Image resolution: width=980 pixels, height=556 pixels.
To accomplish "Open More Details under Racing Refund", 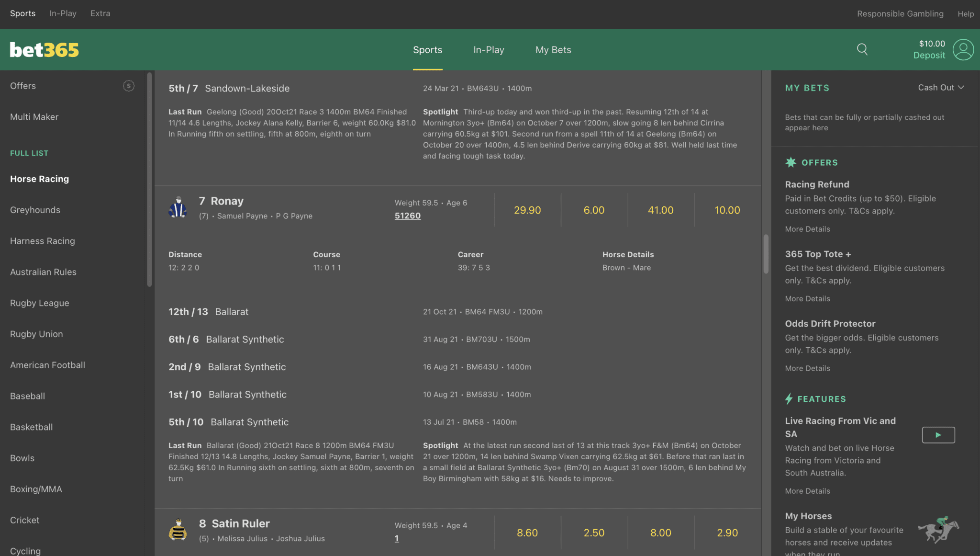I will [x=807, y=229].
